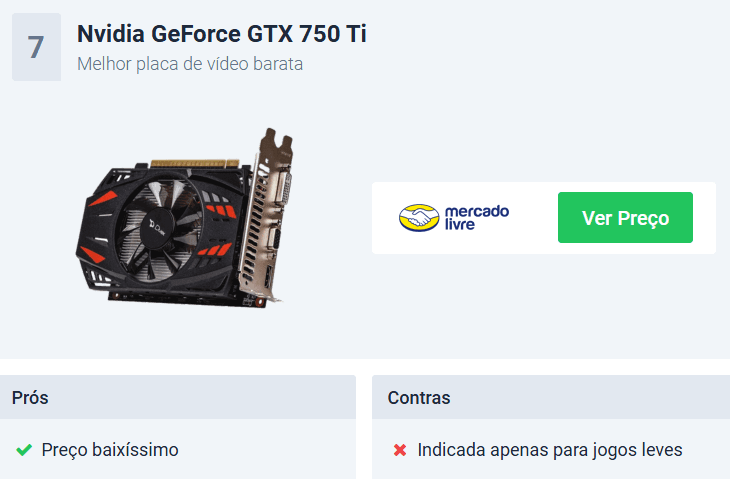Click the Melhor placa de vídeo barata subtitle
The image size is (730, 479).
click(190, 64)
